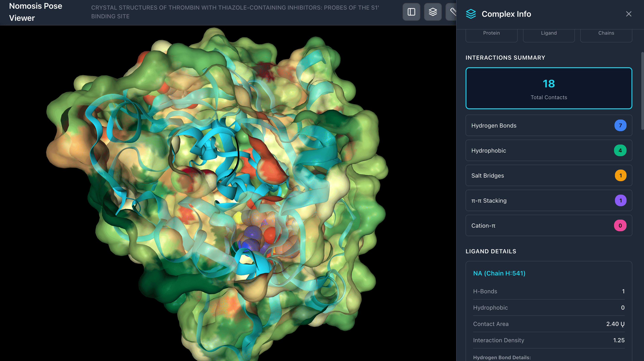Open the layers toolbar icon
The image size is (644, 361).
pos(433,12)
